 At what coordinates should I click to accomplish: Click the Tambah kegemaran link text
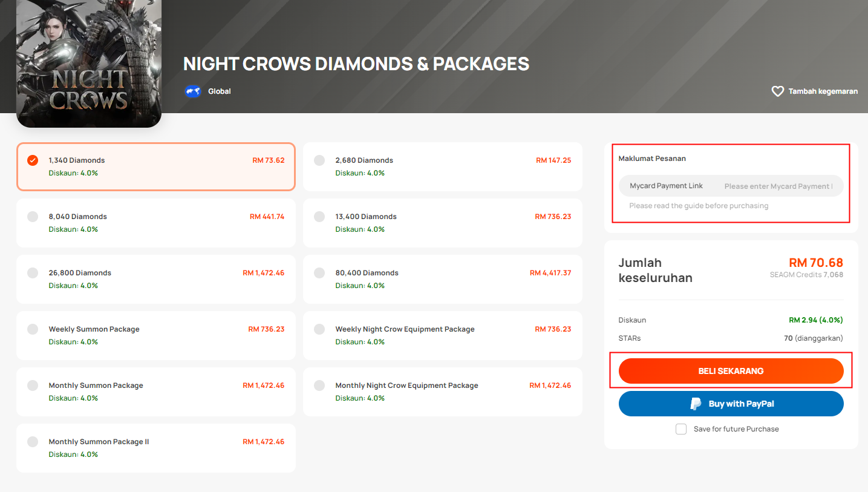(x=823, y=91)
